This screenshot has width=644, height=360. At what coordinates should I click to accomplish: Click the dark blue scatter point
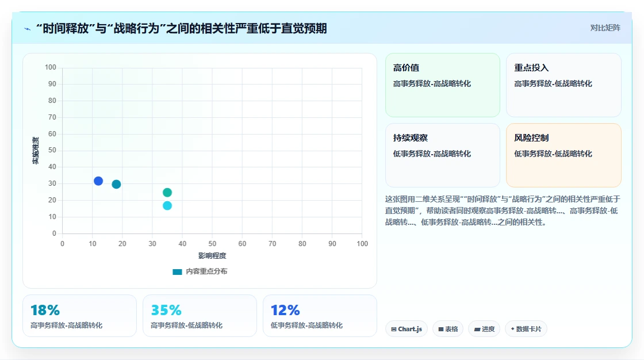point(98,181)
